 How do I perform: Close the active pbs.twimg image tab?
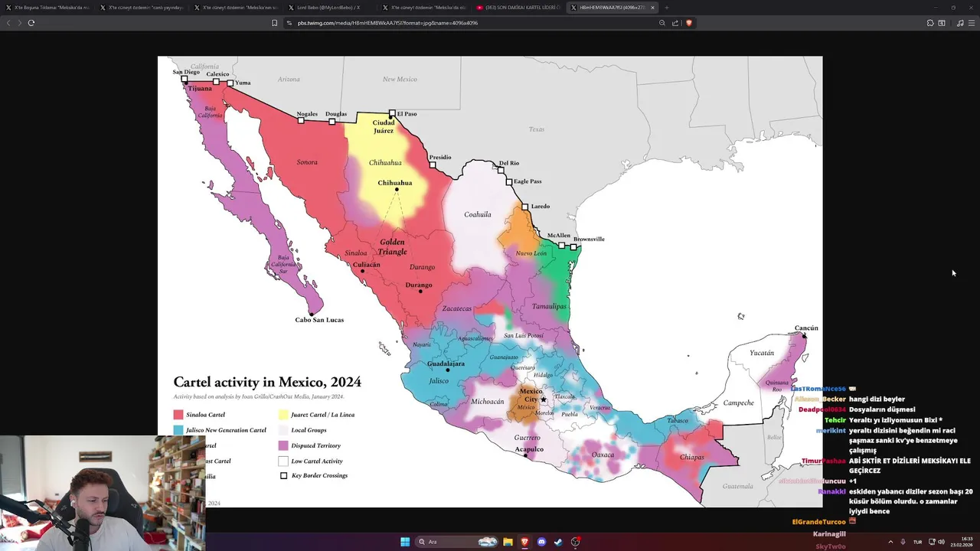pos(652,8)
